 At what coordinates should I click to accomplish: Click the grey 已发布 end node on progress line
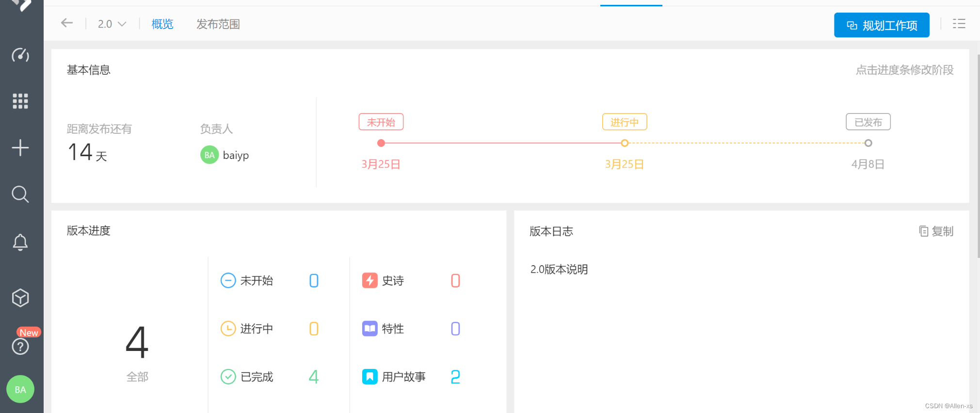coord(868,143)
